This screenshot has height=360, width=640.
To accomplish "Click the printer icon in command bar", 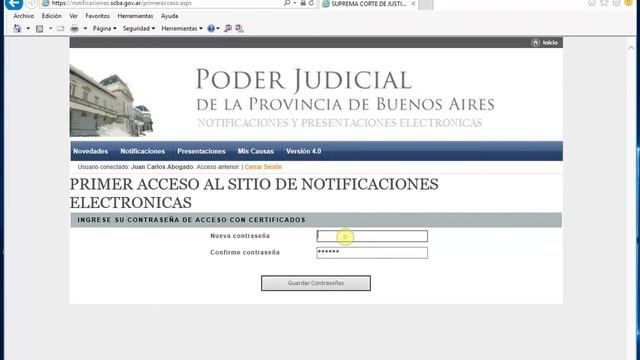I will 74,29.
